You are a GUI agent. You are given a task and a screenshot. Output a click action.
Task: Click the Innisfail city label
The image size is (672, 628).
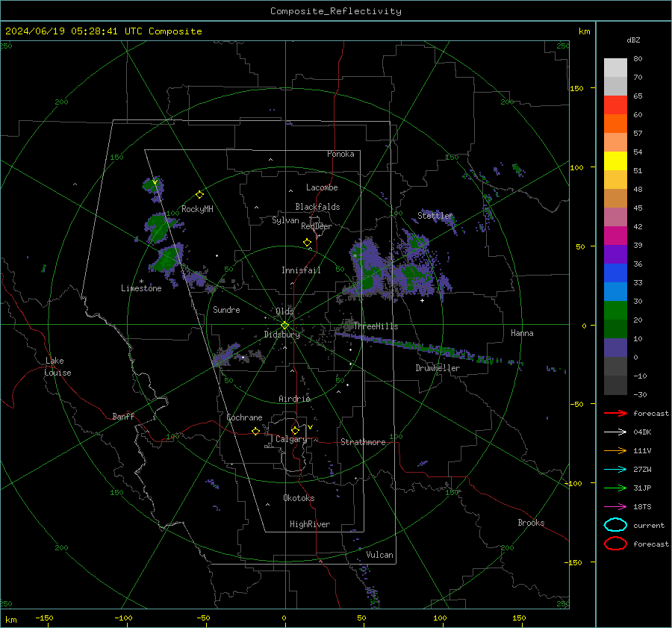301,270
